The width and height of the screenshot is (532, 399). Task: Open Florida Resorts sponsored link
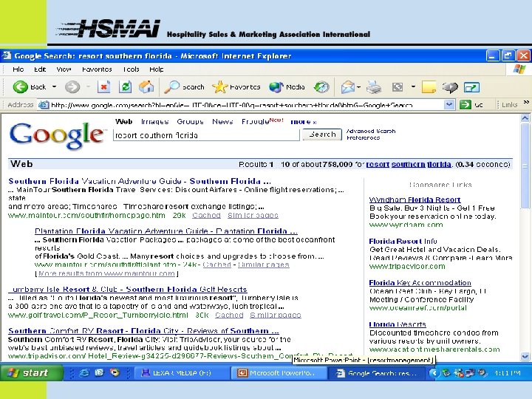coord(398,324)
